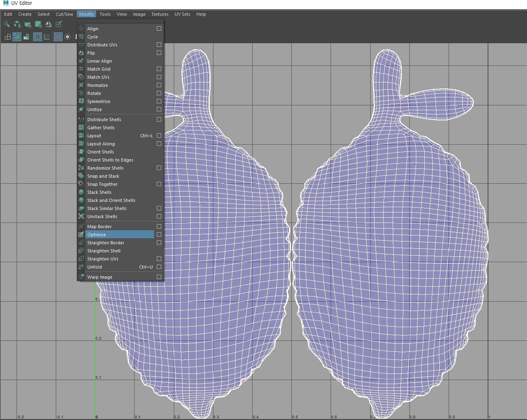Image resolution: width=527 pixels, height=420 pixels.
Task: Open the Optimize option box
Action: [x=159, y=235]
